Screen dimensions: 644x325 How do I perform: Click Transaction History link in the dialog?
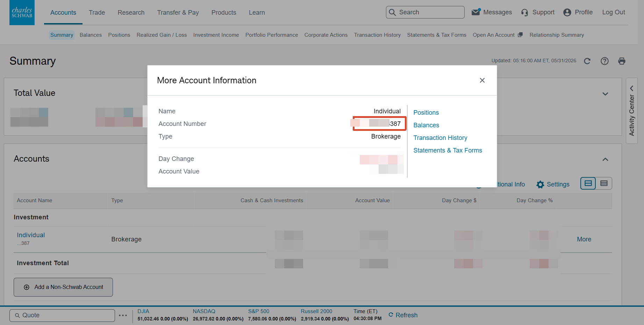[440, 138]
